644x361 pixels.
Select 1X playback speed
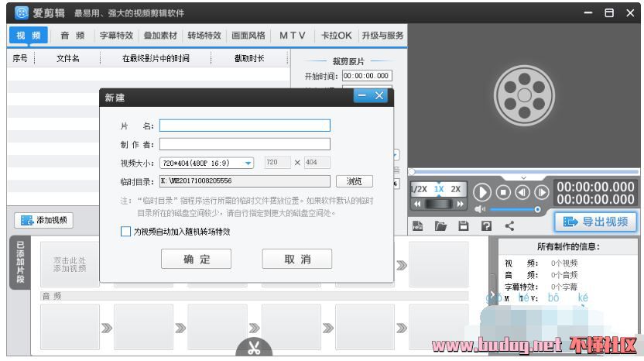[x=439, y=189]
